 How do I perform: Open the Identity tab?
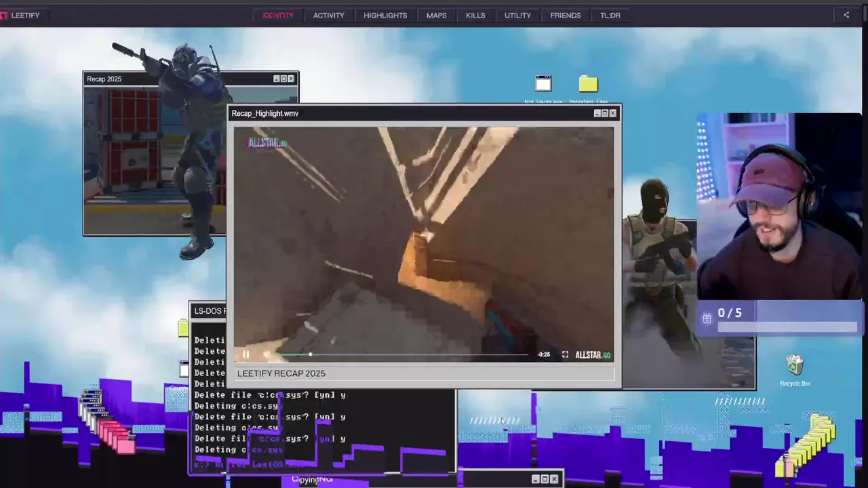(278, 15)
